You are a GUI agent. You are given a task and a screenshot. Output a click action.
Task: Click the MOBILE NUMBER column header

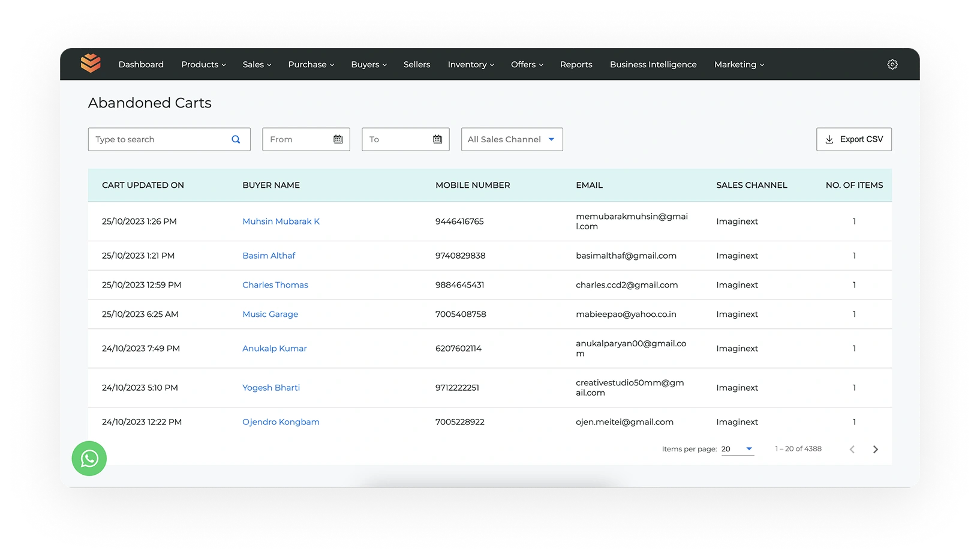pos(473,185)
